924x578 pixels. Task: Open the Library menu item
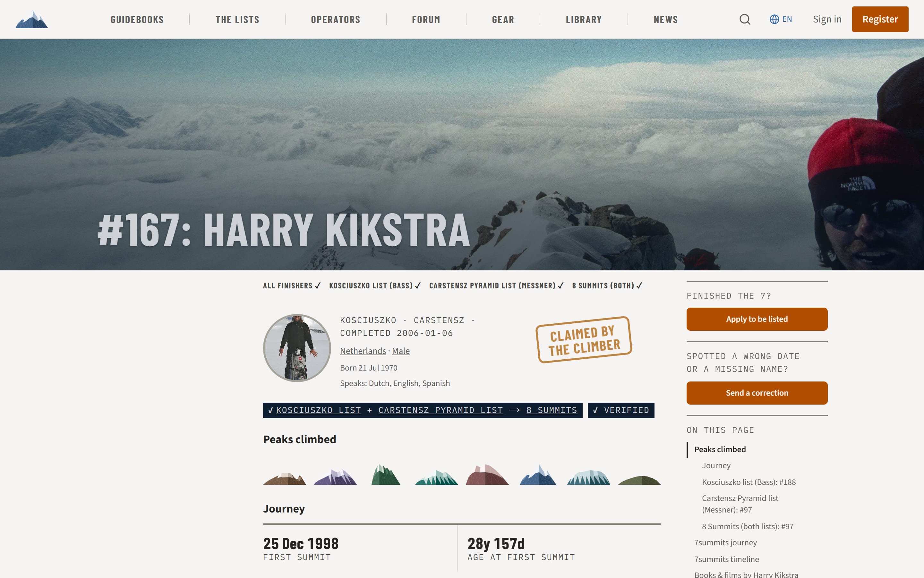584,20
